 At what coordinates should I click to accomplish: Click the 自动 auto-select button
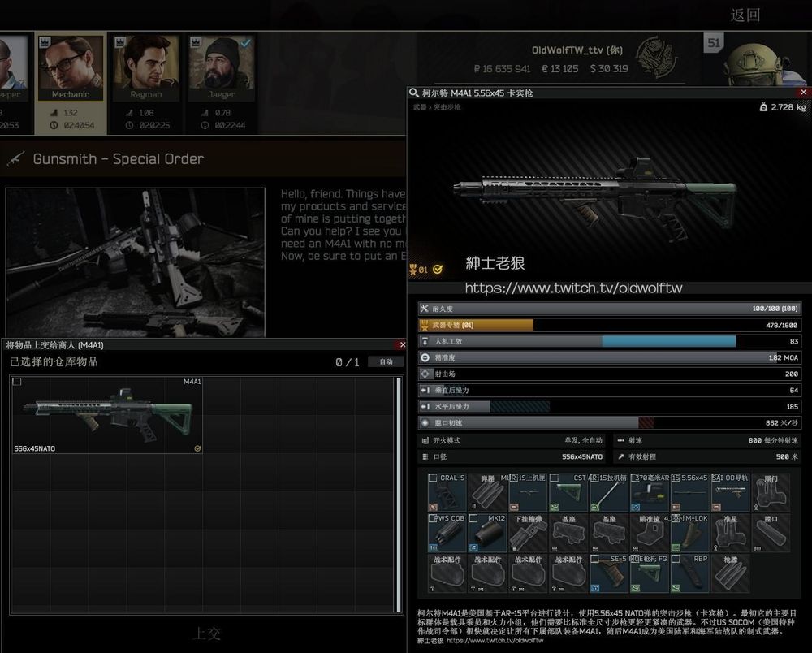[385, 361]
